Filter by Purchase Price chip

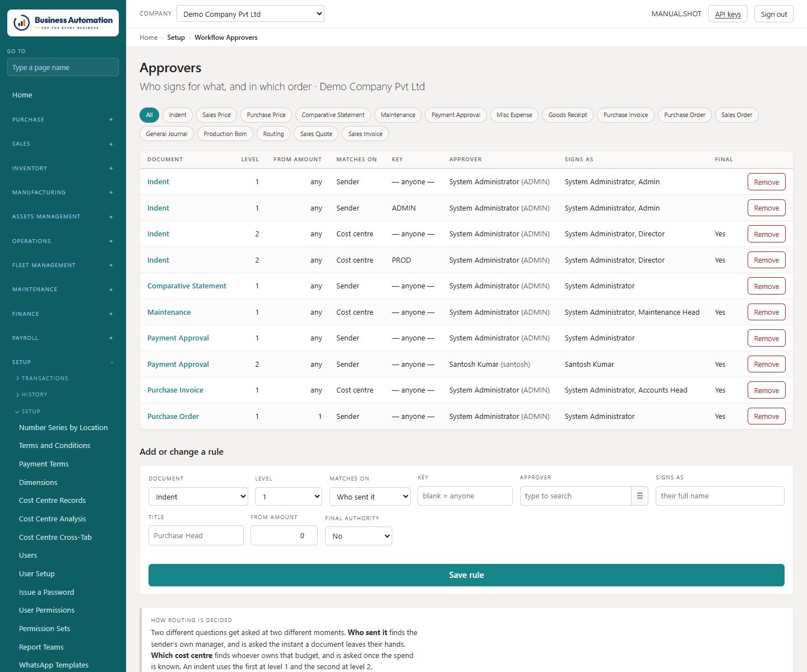tap(266, 115)
